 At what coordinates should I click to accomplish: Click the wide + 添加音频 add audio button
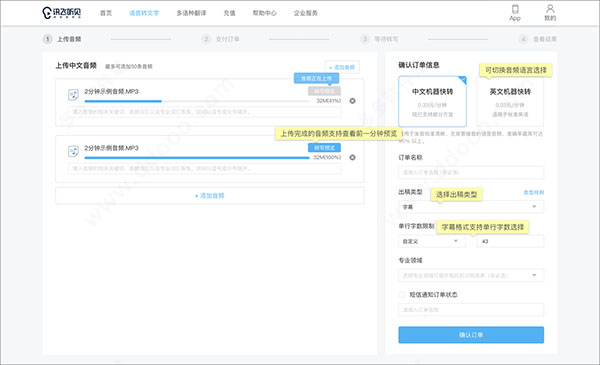click(x=210, y=196)
